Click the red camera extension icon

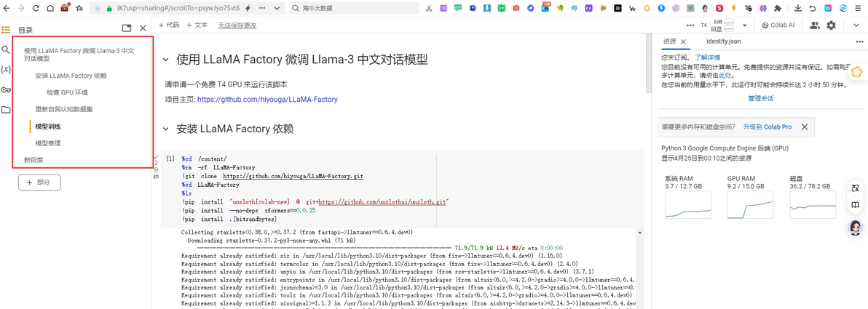click(x=516, y=8)
